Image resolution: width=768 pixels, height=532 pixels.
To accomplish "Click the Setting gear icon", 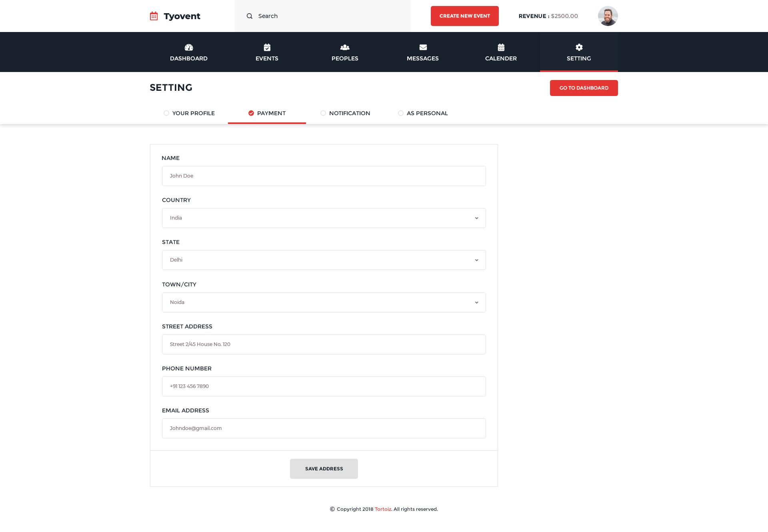I will [x=579, y=47].
